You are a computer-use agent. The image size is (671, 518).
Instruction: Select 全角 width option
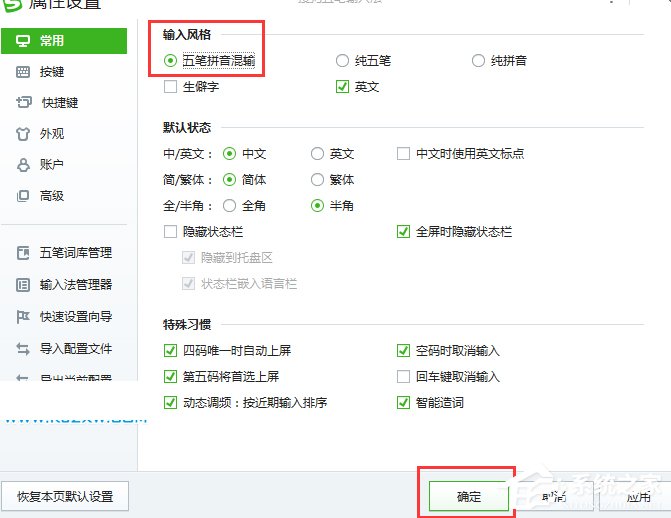pos(229,206)
